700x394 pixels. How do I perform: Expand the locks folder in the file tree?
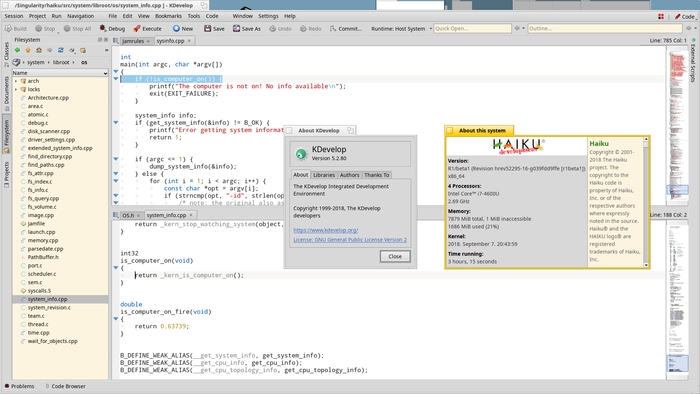point(16,90)
